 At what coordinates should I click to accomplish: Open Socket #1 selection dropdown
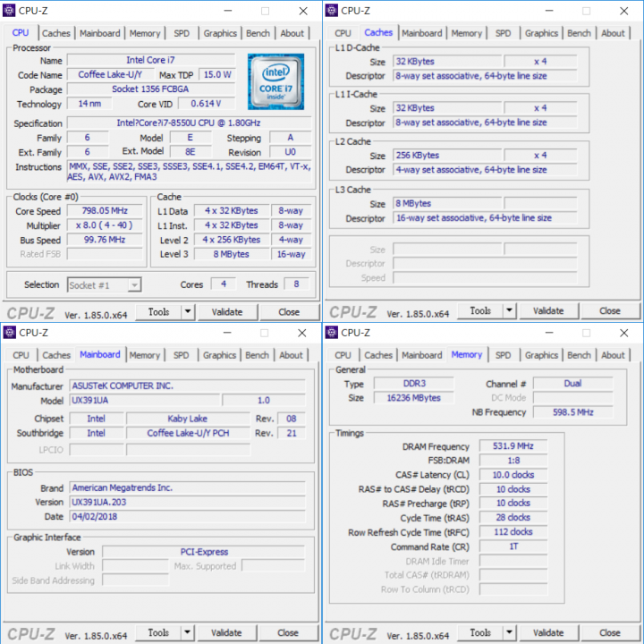[x=105, y=284]
